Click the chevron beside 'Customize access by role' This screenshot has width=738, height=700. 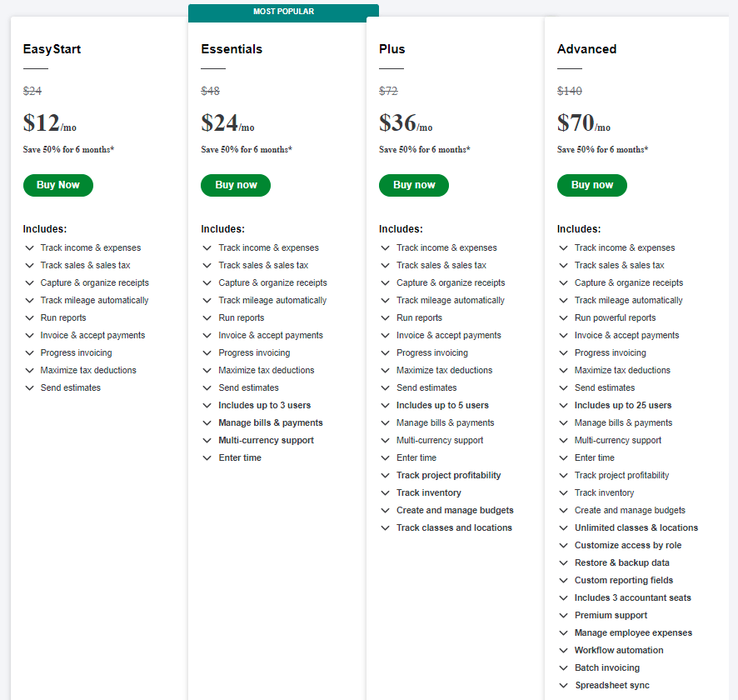(564, 546)
